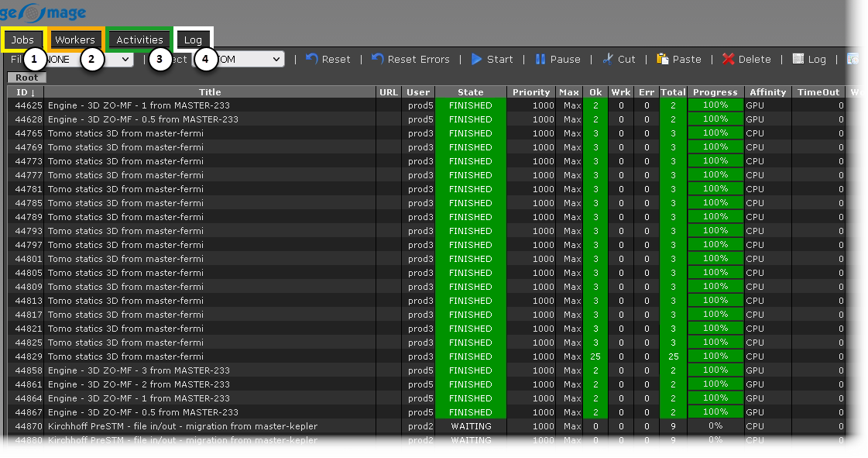Reset the selected job
This screenshot has width=868, height=458.
[328, 59]
